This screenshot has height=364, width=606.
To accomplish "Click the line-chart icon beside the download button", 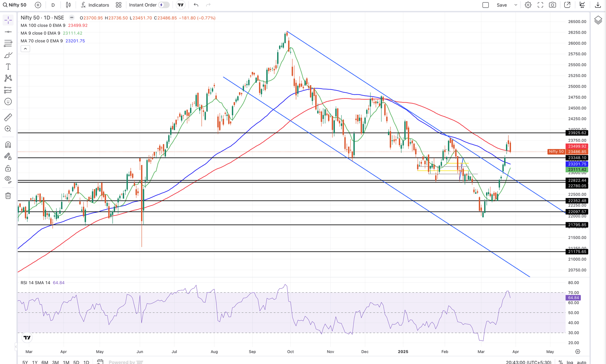I will pyautogui.click(x=582, y=5).
